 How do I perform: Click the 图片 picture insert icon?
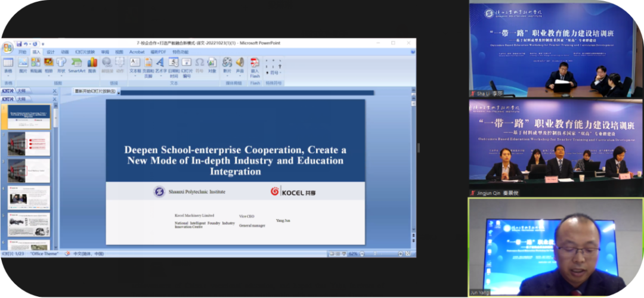click(x=23, y=63)
